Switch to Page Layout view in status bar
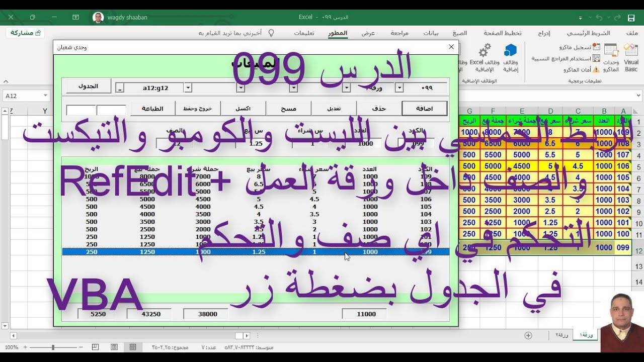The image size is (644, 362). tap(115, 347)
